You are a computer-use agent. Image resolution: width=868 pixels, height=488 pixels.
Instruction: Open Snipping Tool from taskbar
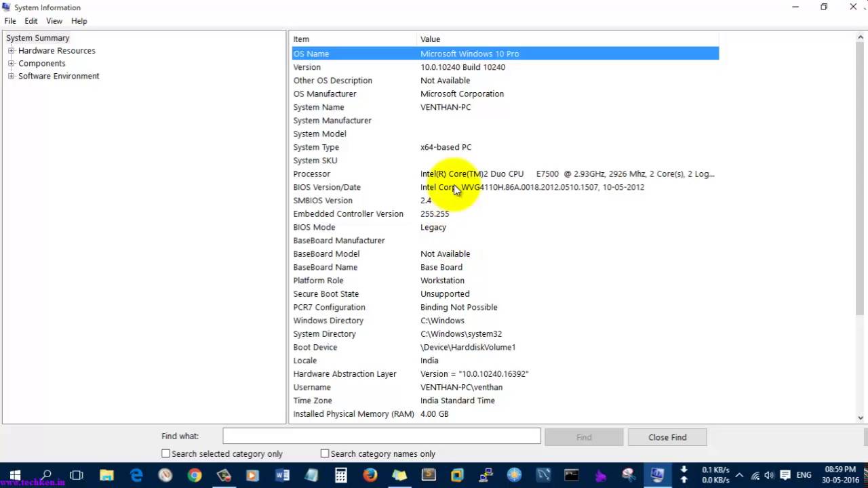tap(629, 475)
